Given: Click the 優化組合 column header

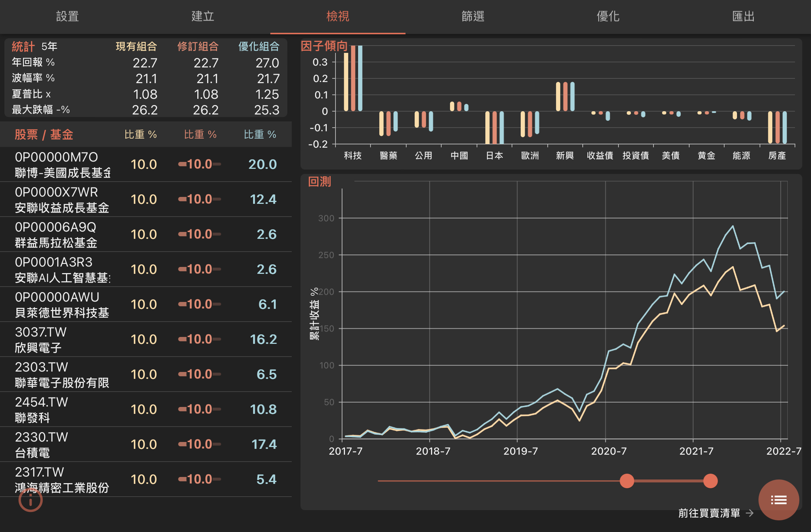Looking at the screenshot, I should point(259,46).
